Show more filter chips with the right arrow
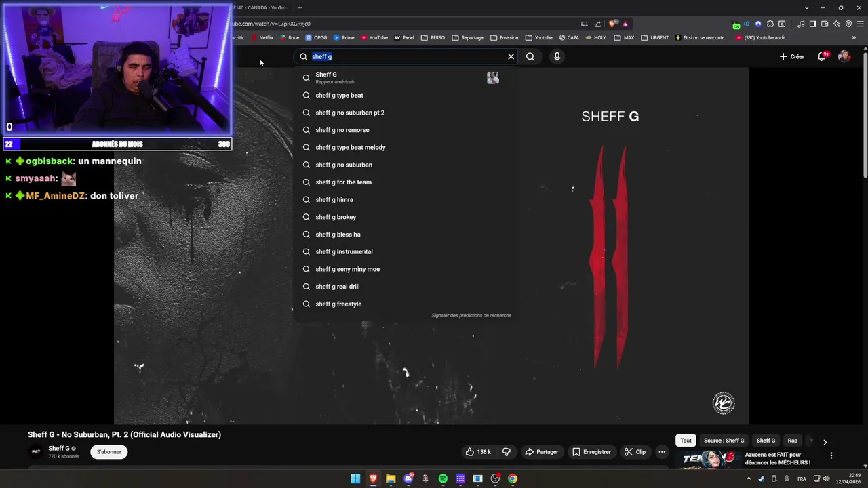The image size is (868, 488). coord(825,442)
